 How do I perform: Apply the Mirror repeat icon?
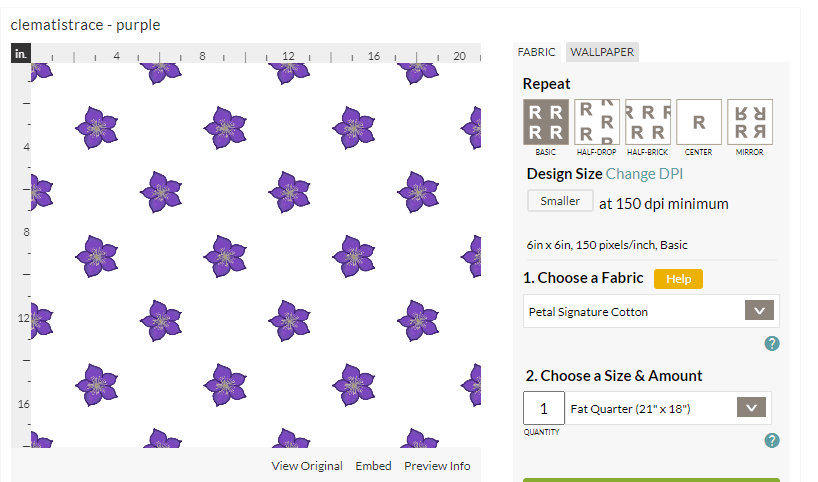pyautogui.click(x=750, y=122)
